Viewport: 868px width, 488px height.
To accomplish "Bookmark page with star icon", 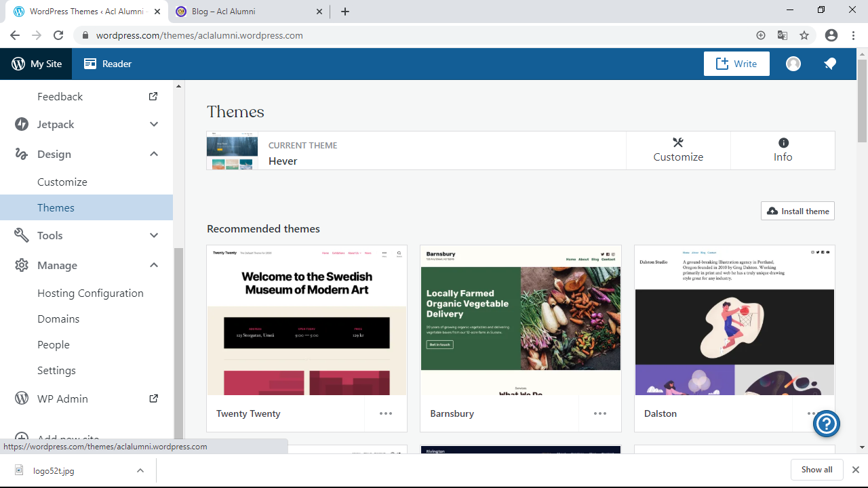I will (804, 35).
